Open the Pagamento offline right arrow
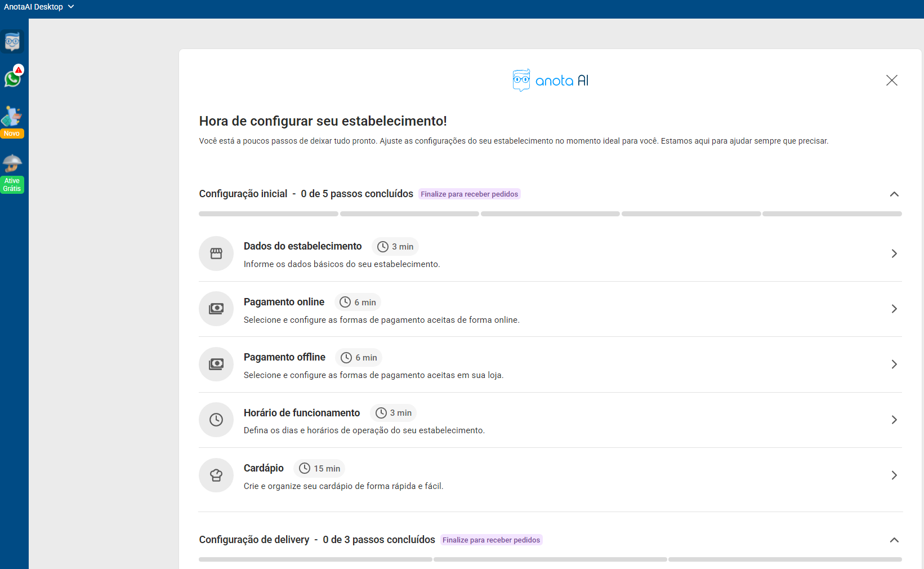Screen dimensions: 924x569 click(894, 364)
